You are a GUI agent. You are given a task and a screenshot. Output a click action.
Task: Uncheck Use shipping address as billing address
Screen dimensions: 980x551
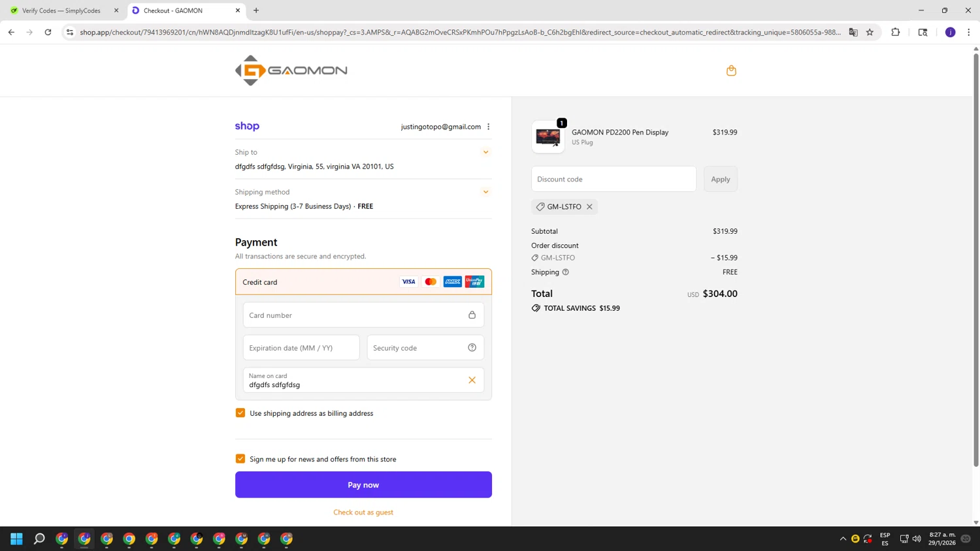240,413
